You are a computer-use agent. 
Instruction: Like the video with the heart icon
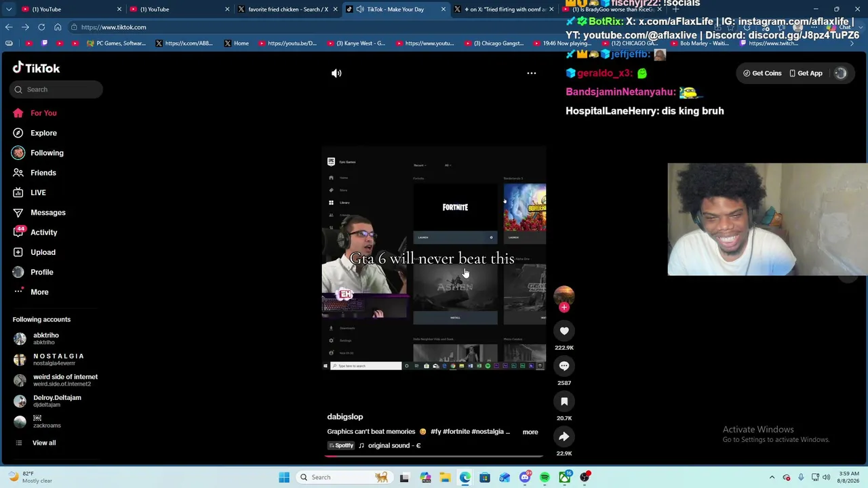[x=564, y=331]
